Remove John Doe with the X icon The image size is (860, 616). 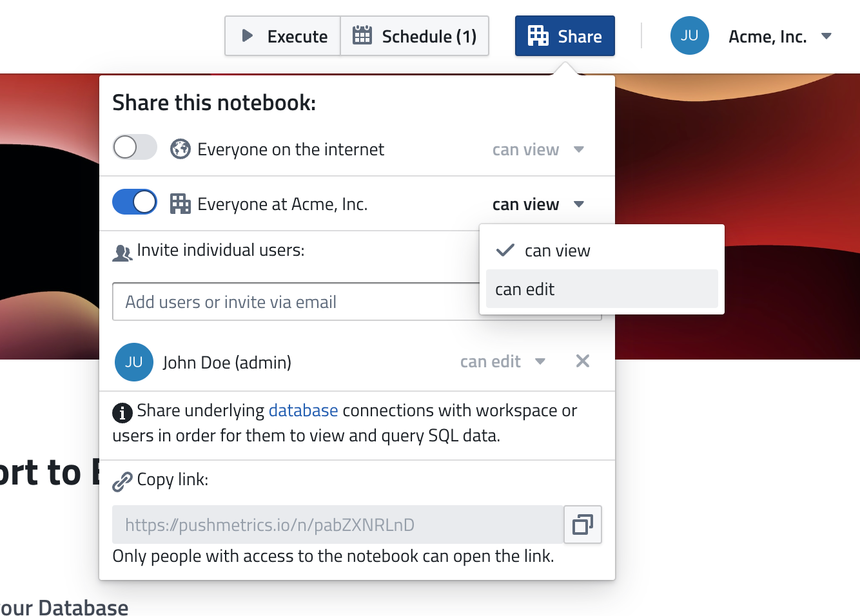click(x=582, y=361)
